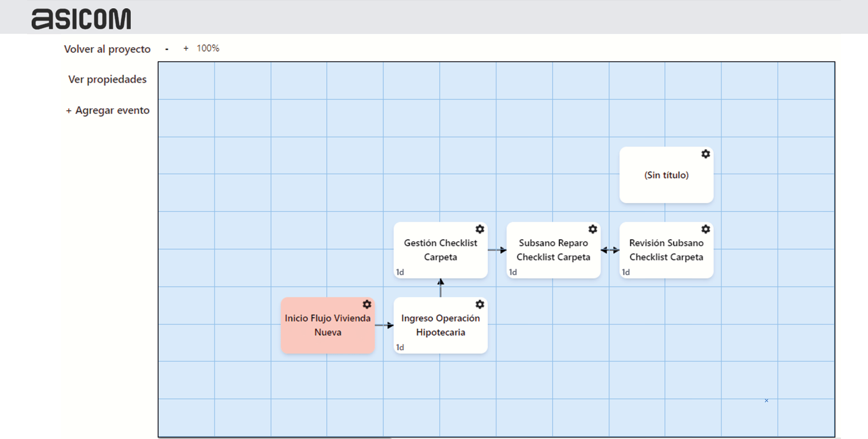Zoom out with the minus button
Image resolution: width=868 pixels, height=439 pixels.
click(167, 49)
